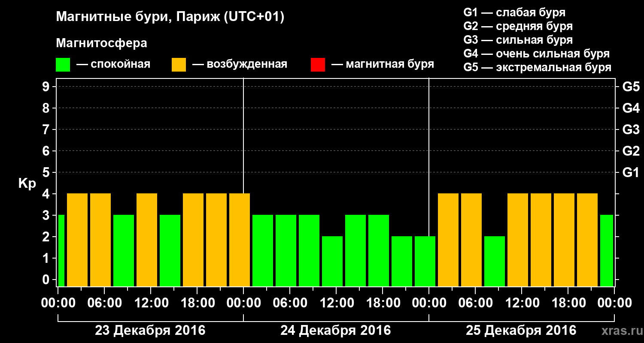Click the '23 Декабря 2016' date label
This screenshot has height=343, width=644.
click(x=150, y=331)
